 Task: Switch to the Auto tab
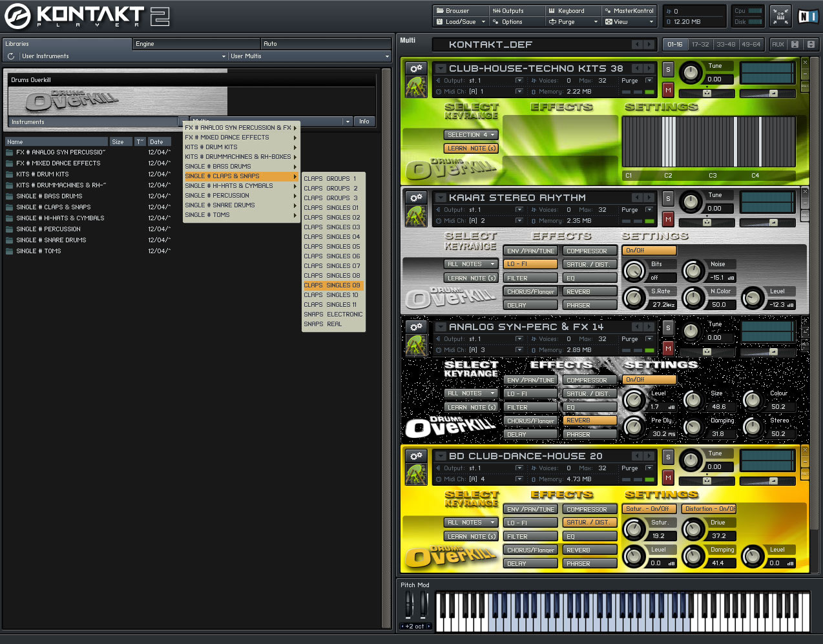[326, 44]
